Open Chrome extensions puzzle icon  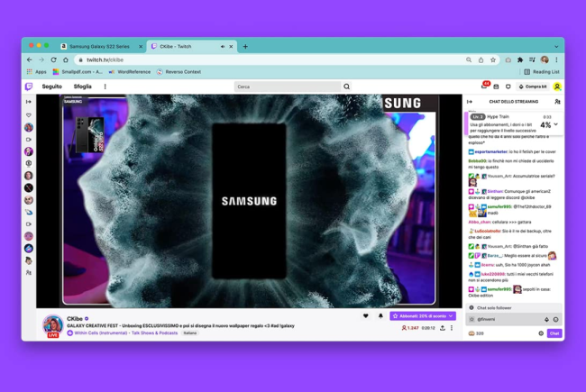click(x=520, y=59)
